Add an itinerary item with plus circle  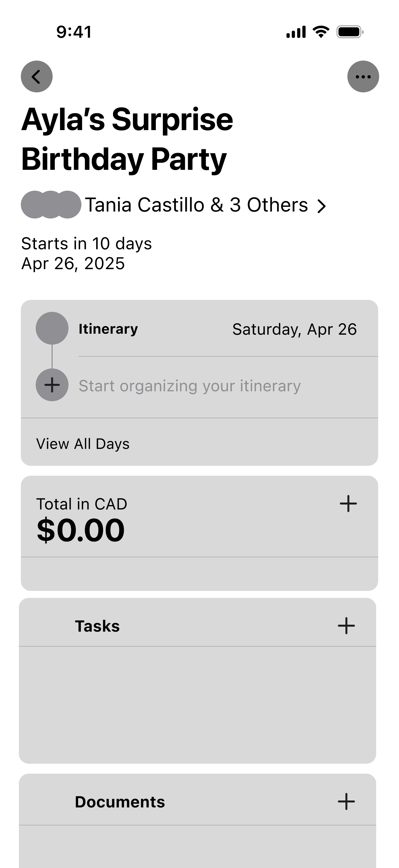52,385
